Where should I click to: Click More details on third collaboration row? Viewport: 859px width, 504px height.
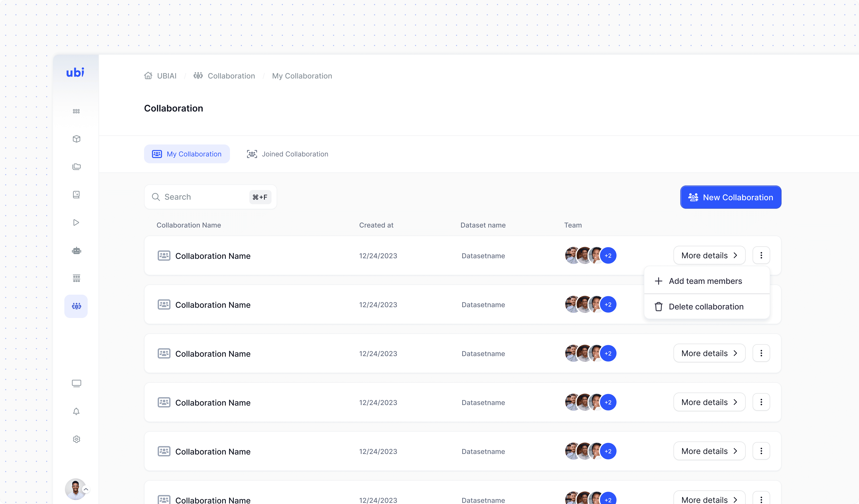point(709,353)
